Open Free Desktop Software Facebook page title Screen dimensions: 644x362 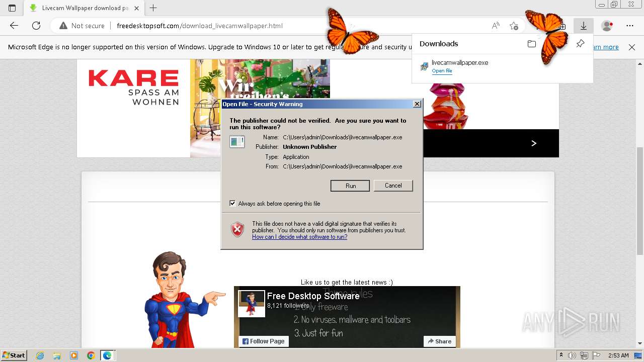click(x=313, y=296)
